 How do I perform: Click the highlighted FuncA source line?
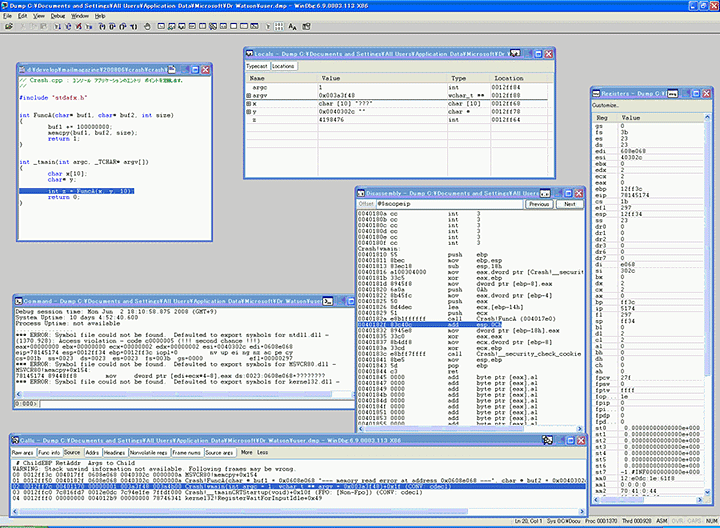(x=77, y=191)
